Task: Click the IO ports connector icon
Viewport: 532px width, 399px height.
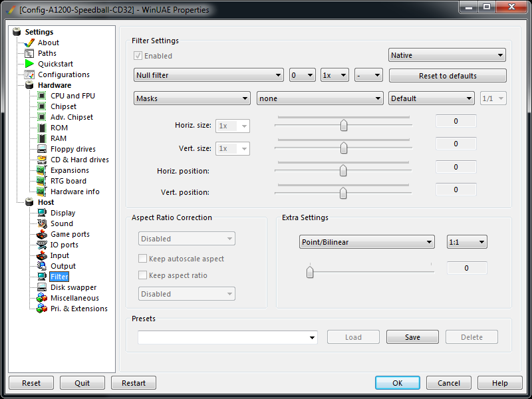Action: pyautogui.click(x=42, y=245)
